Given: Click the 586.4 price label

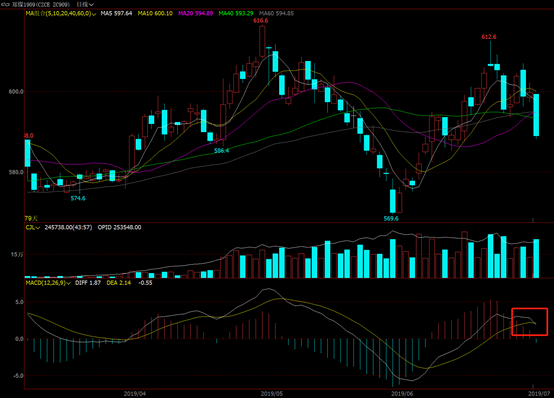Looking at the screenshot, I should tap(222, 151).
